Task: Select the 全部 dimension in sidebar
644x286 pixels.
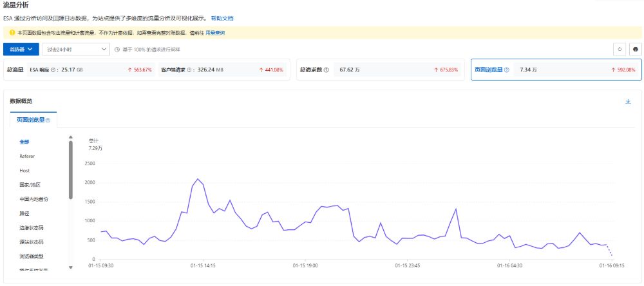Action: (x=24, y=142)
